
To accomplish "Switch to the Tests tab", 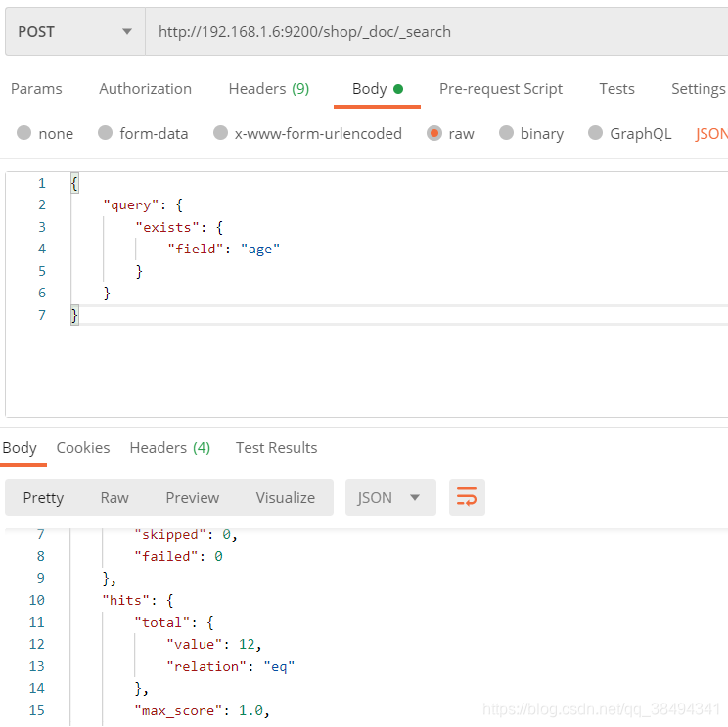I will tap(616, 88).
